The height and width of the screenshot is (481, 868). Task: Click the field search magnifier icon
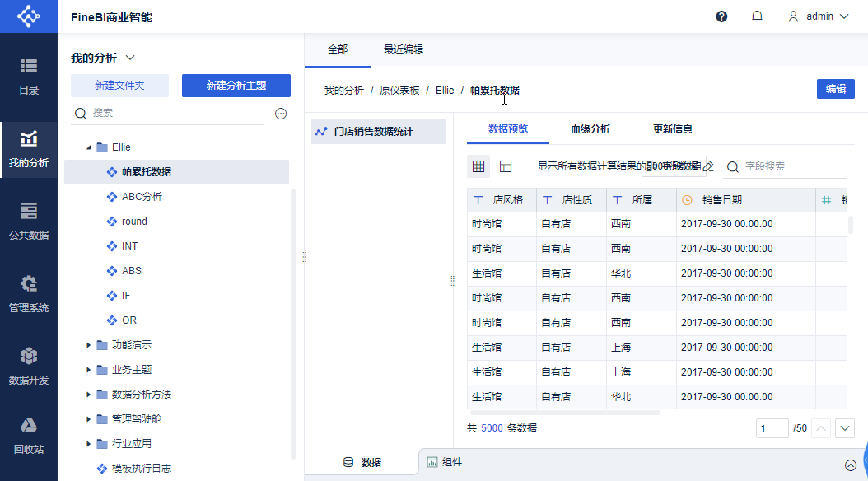pyautogui.click(x=732, y=166)
